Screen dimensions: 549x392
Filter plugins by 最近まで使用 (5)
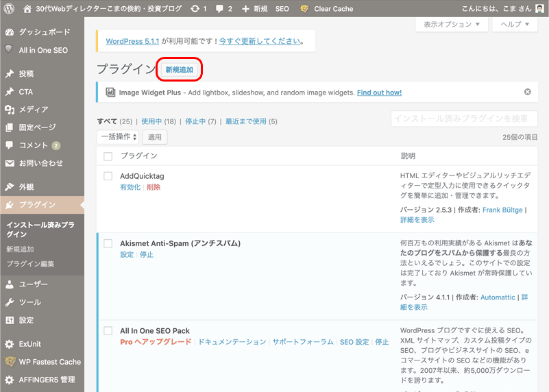252,121
